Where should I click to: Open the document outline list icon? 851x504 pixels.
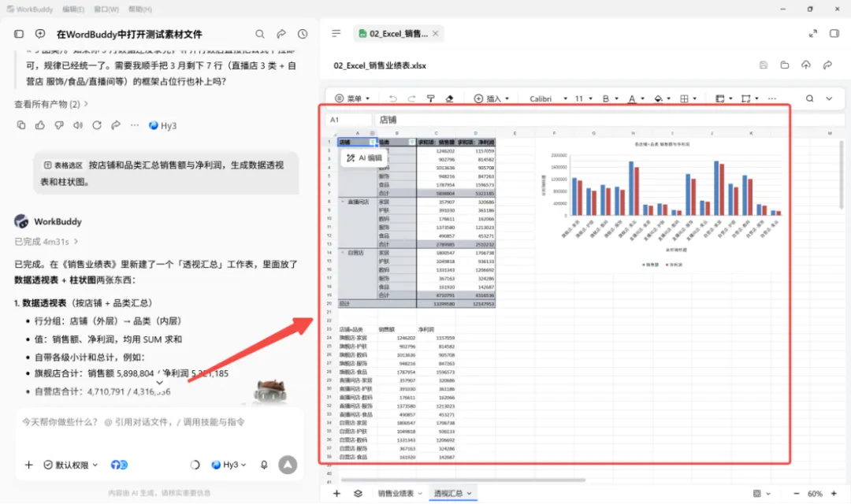(336, 34)
